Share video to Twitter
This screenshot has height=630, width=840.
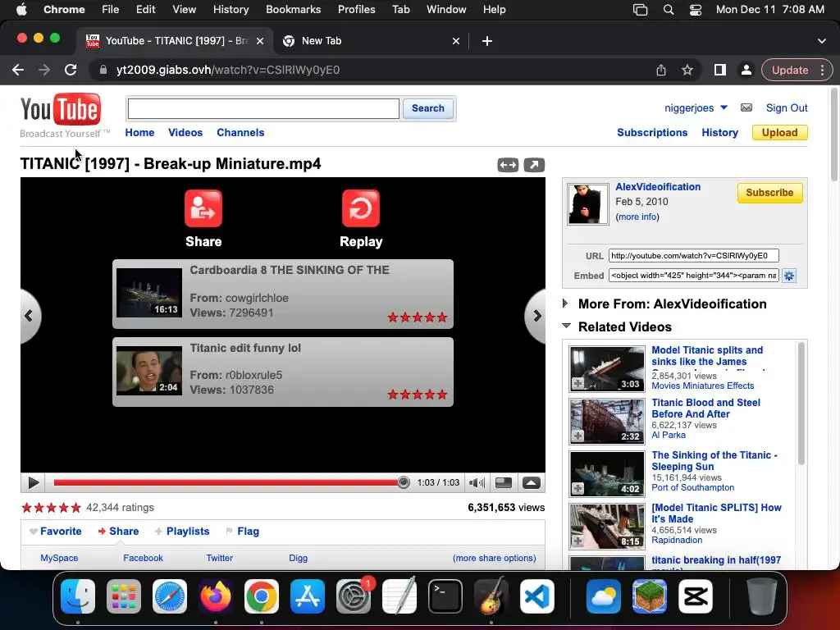[x=220, y=558]
